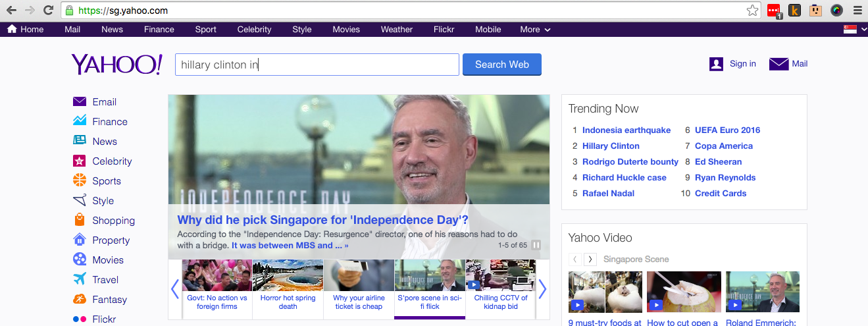This screenshot has height=326, width=868.
Task: Open Mail in the top navigation bar
Action: coord(72,30)
